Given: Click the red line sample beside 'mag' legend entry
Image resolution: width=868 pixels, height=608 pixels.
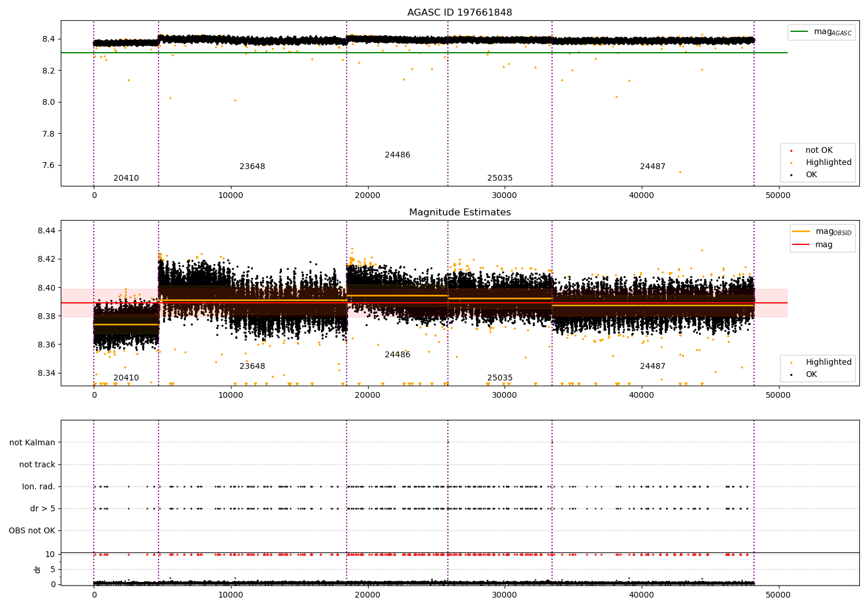Looking at the screenshot, I should [801, 245].
